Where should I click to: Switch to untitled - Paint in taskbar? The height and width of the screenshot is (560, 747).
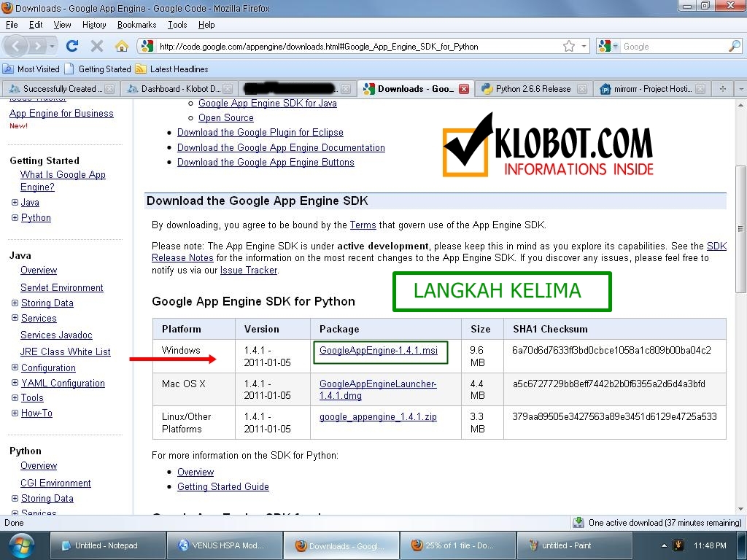click(574, 545)
